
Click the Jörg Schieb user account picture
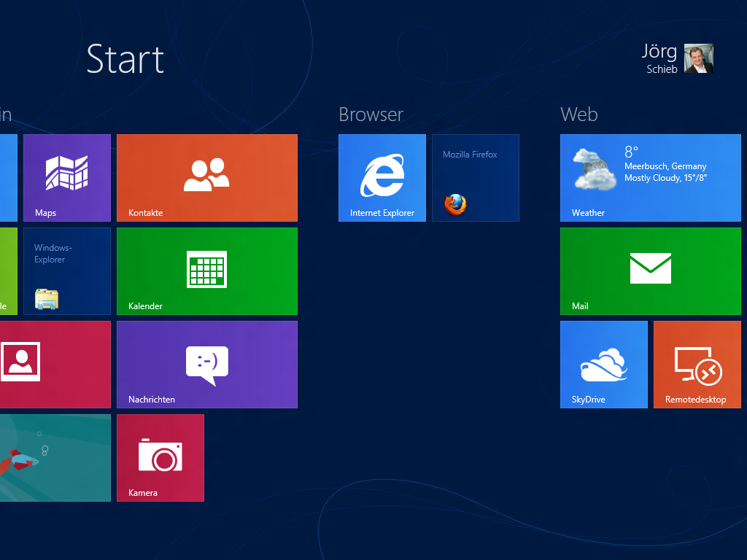[x=699, y=58]
